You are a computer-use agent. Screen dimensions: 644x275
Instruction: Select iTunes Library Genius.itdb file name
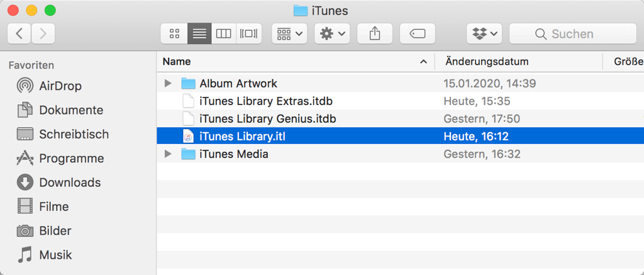coord(268,119)
